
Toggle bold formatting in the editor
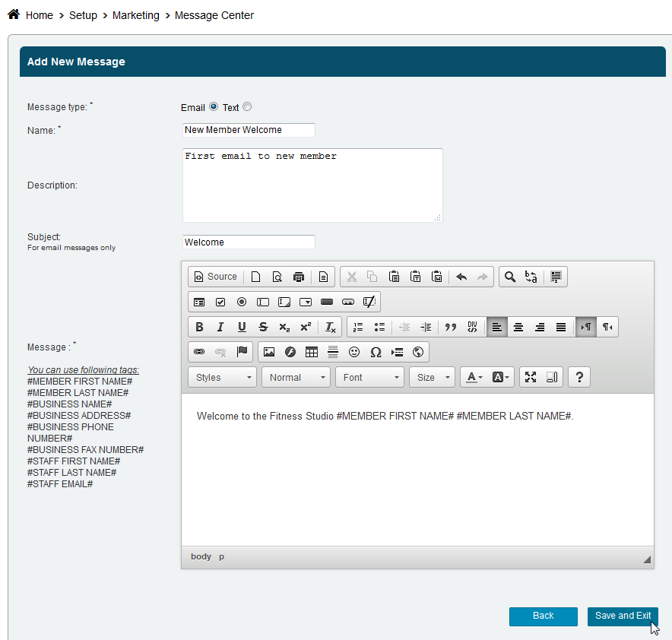coord(199,327)
